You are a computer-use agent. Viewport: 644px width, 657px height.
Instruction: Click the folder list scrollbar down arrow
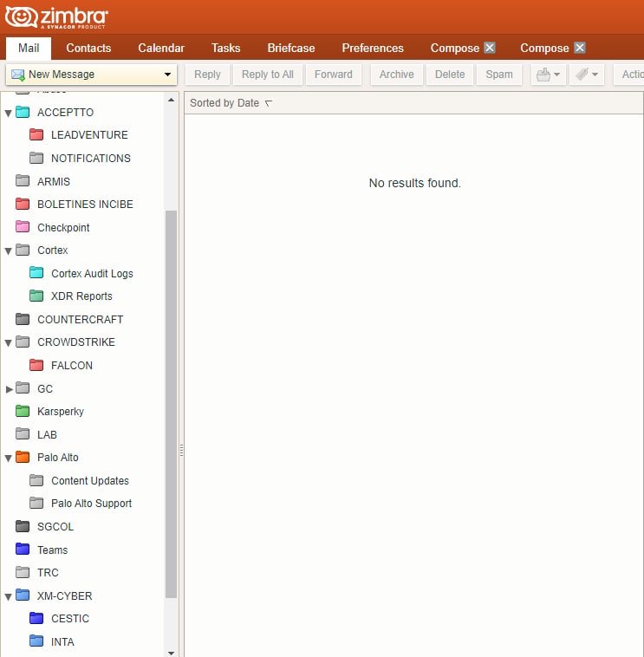[x=171, y=652]
